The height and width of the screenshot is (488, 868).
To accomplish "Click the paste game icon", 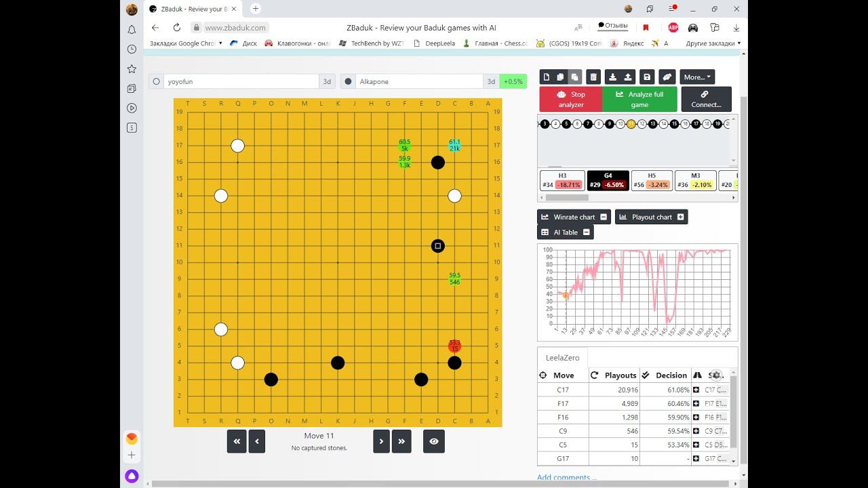I will (574, 77).
